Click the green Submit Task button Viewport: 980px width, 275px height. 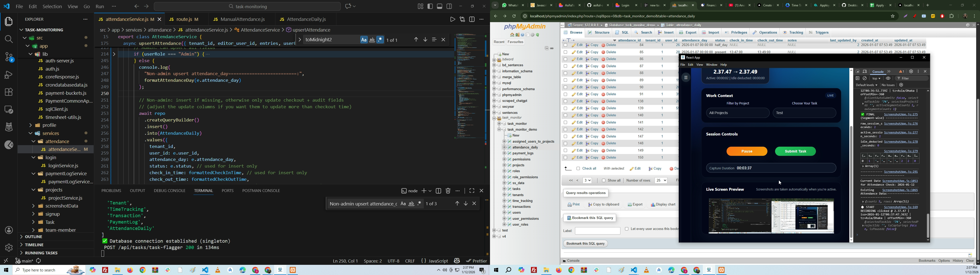click(795, 151)
